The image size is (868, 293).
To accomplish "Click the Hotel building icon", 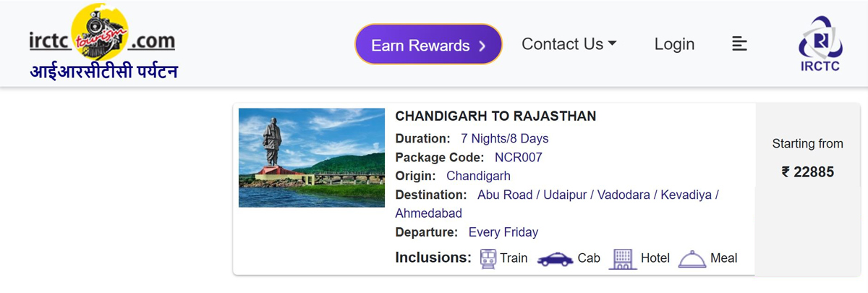I will pos(623,258).
